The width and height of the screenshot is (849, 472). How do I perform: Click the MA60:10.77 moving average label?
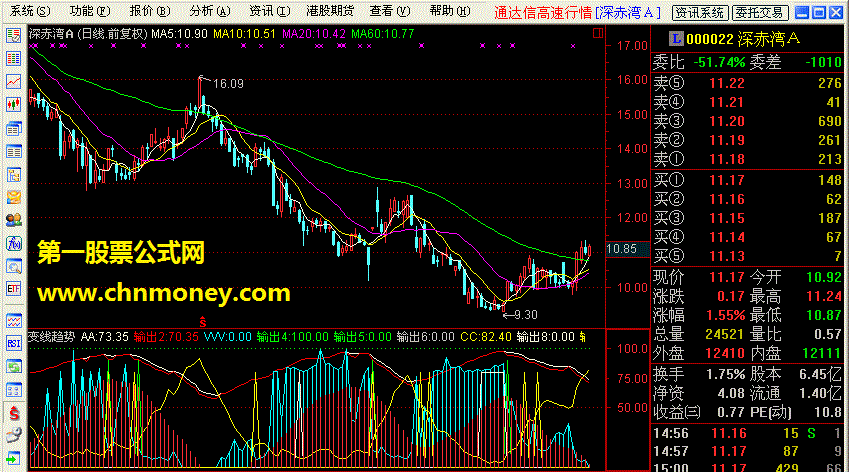coord(383,34)
